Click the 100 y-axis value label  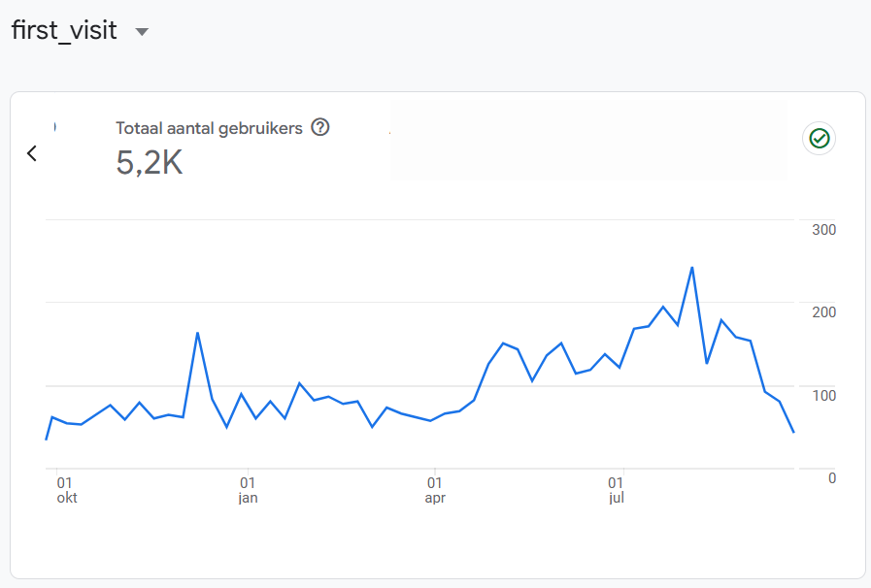824,395
